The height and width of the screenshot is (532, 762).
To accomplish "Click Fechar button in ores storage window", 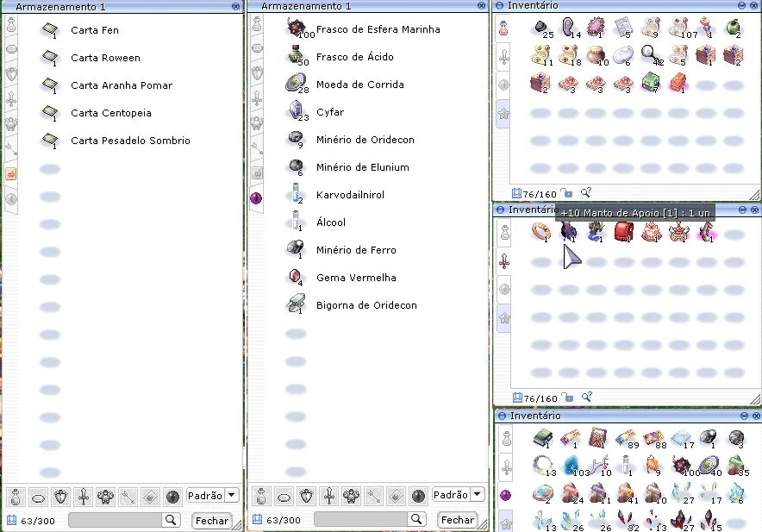I will (458, 520).
